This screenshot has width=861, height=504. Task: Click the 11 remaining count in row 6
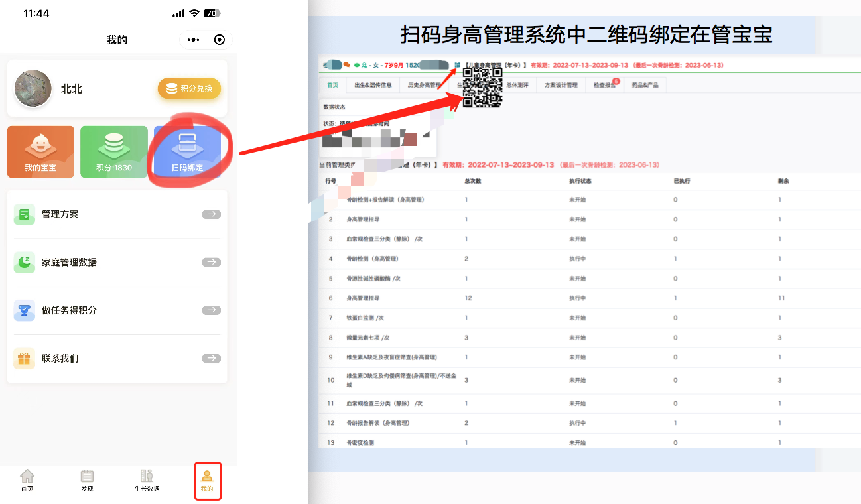click(x=781, y=298)
